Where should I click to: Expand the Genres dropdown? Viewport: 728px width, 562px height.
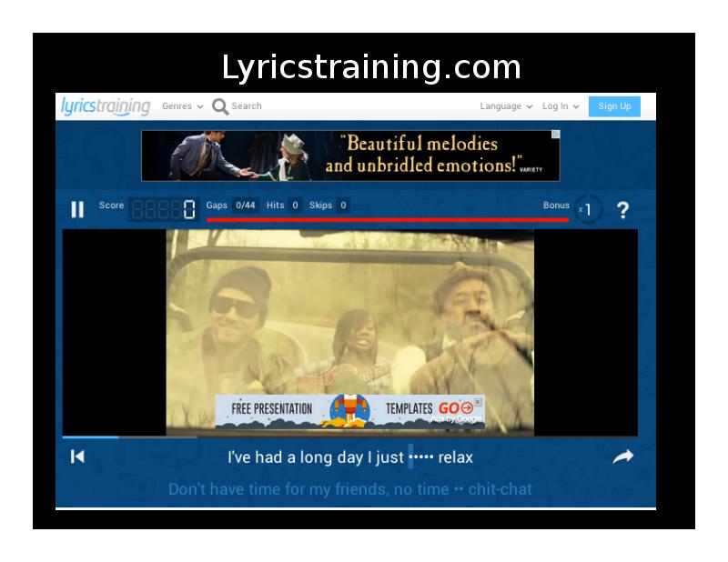click(182, 106)
